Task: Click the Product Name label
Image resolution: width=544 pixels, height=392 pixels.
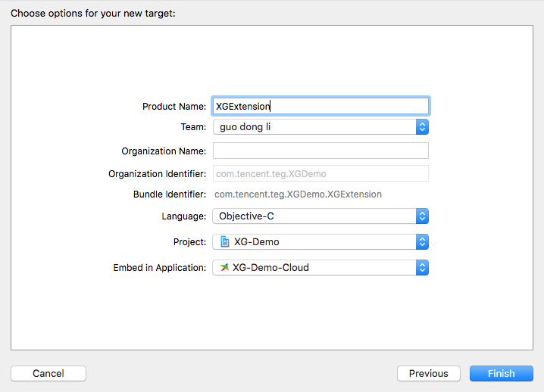Action: (174, 107)
